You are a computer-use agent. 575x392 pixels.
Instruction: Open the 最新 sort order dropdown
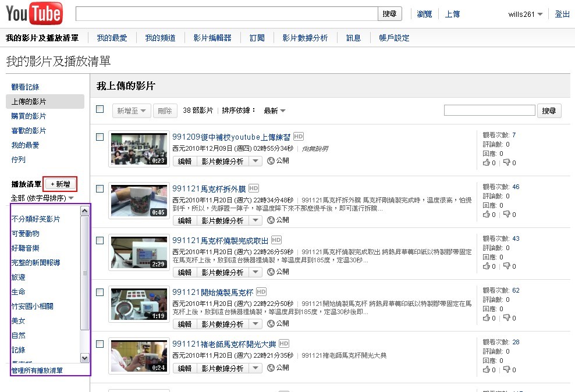click(274, 111)
